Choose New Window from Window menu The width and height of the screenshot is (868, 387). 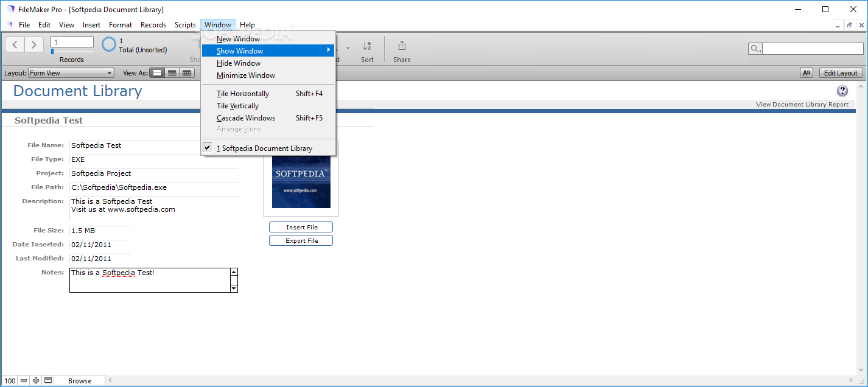tap(268, 39)
